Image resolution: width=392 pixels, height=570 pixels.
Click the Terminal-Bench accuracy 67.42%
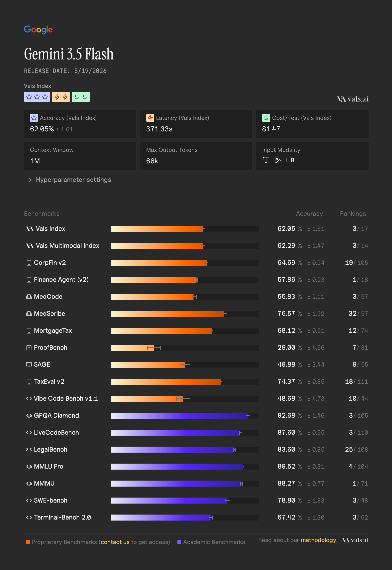pos(290,518)
